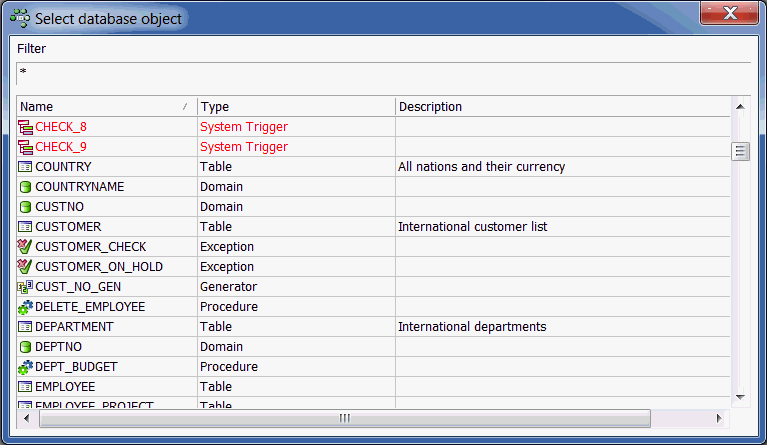
Task: Select the DEPT_BUDGET name cell
Action: 76,367
